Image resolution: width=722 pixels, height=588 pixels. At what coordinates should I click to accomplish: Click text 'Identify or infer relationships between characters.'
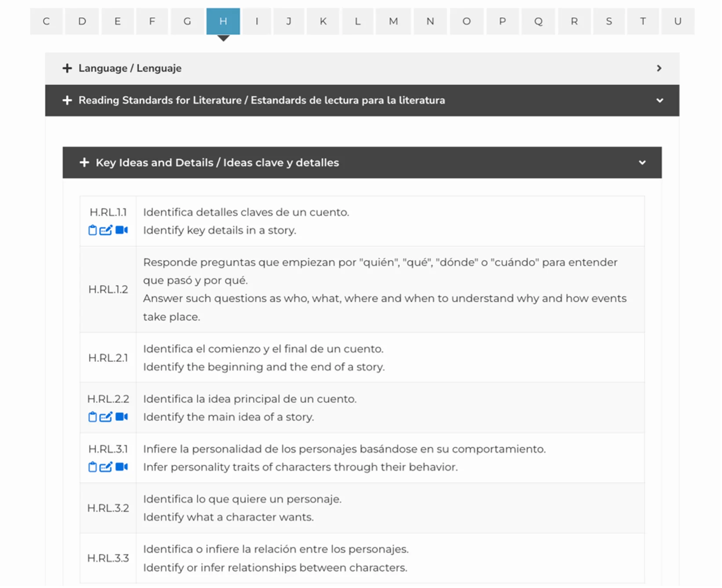pyautogui.click(x=276, y=568)
